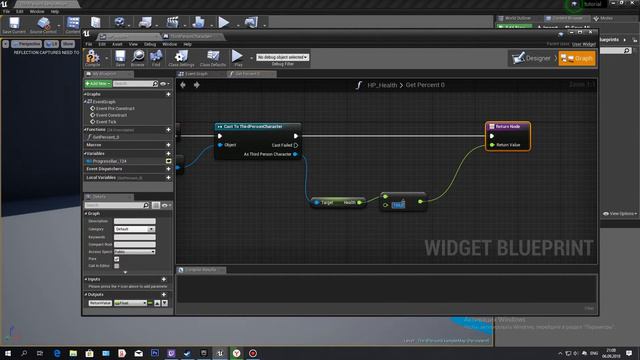
Task: Open the output type dropdown (Float)
Action: click(x=130, y=303)
